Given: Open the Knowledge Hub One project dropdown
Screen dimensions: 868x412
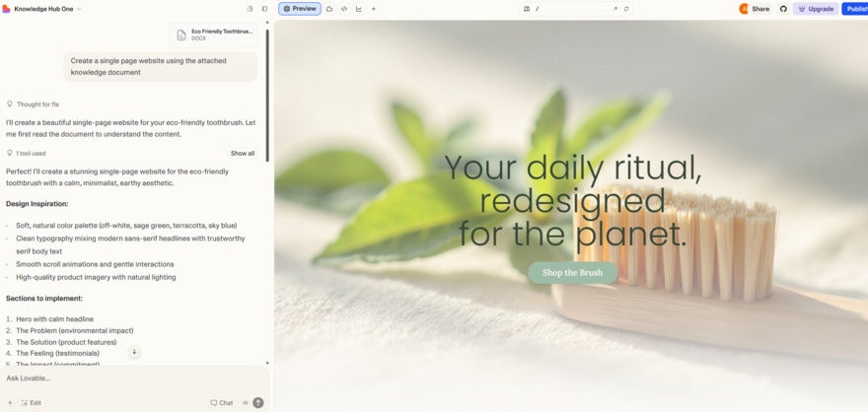Looking at the screenshot, I should pyautogui.click(x=48, y=9).
